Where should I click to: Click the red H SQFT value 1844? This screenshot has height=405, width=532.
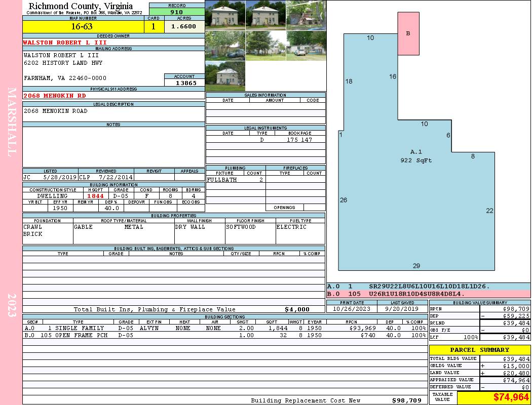95,196
